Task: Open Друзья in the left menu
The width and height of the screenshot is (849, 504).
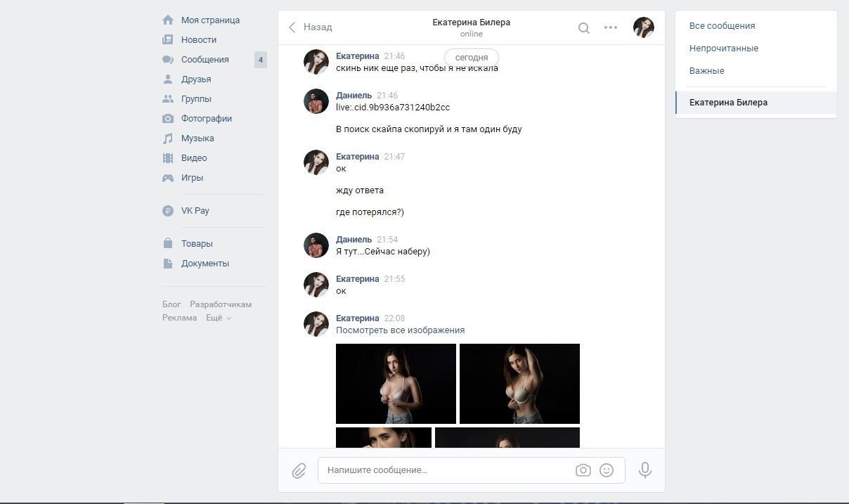Action: click(x=196, y=79)
